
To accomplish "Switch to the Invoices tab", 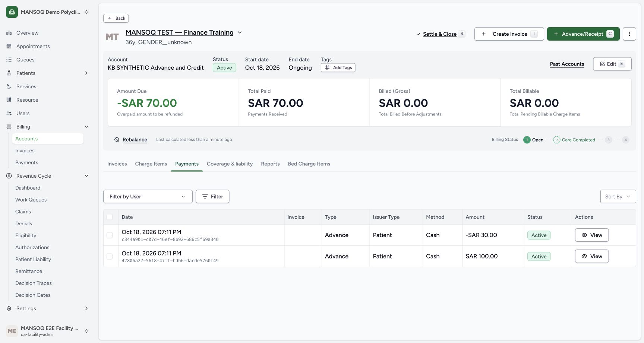I will click(117, 164).
